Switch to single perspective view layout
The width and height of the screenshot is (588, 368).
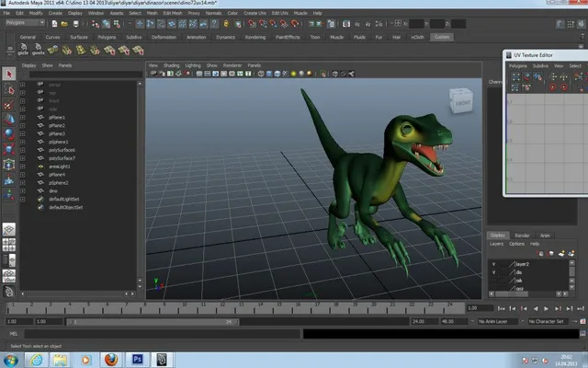pos(8,229)
